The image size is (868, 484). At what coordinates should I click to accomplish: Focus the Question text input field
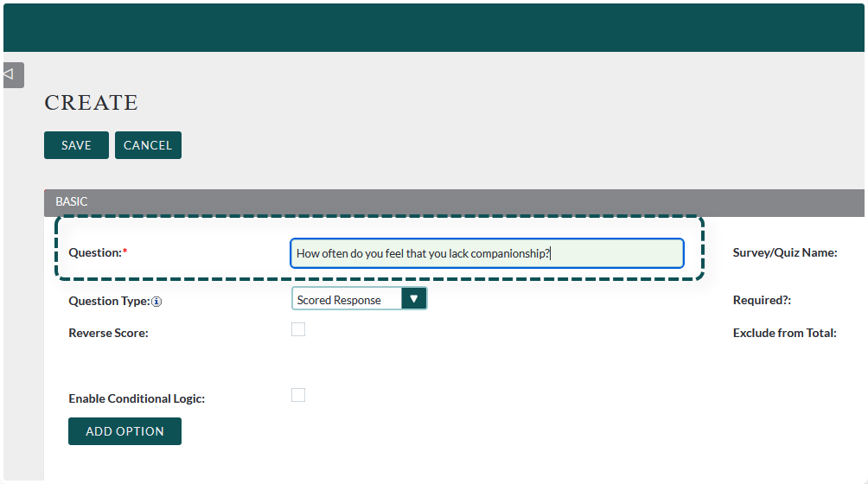487,253
